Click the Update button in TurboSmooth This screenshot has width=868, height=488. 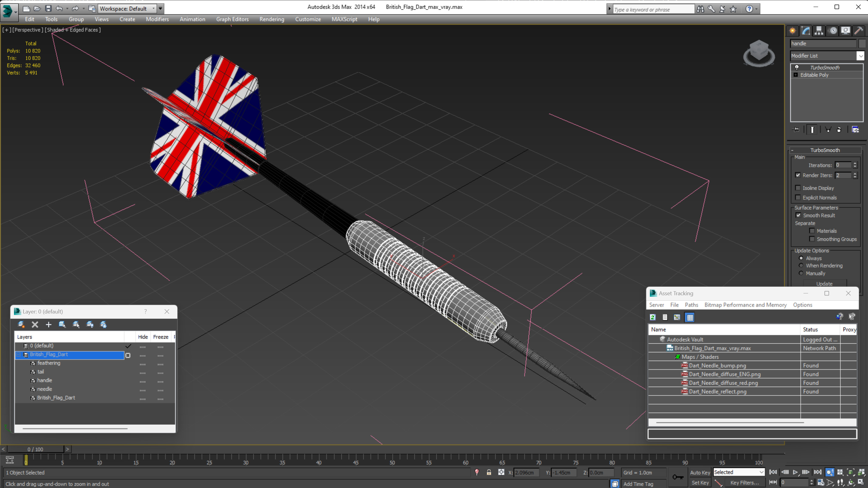824,284
